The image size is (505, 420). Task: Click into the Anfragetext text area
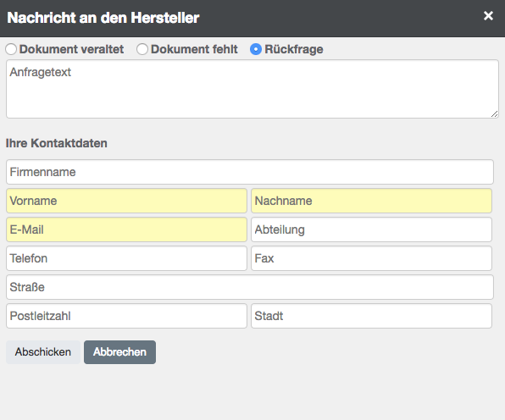coord(252,89)
